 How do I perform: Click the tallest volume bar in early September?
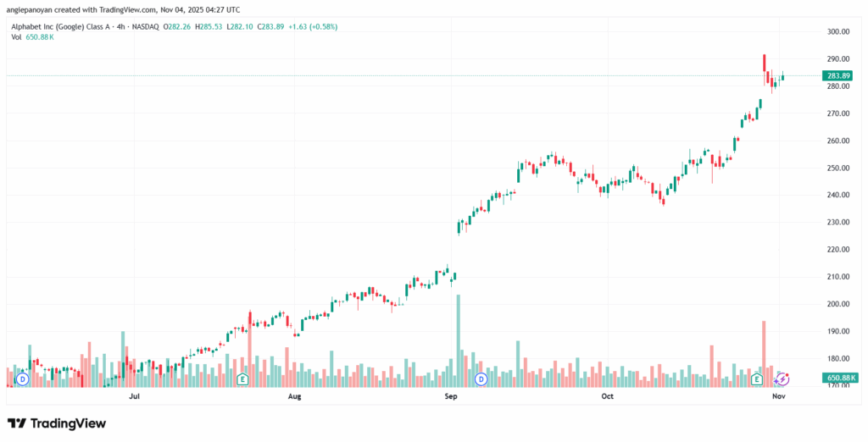click(459, 339)
